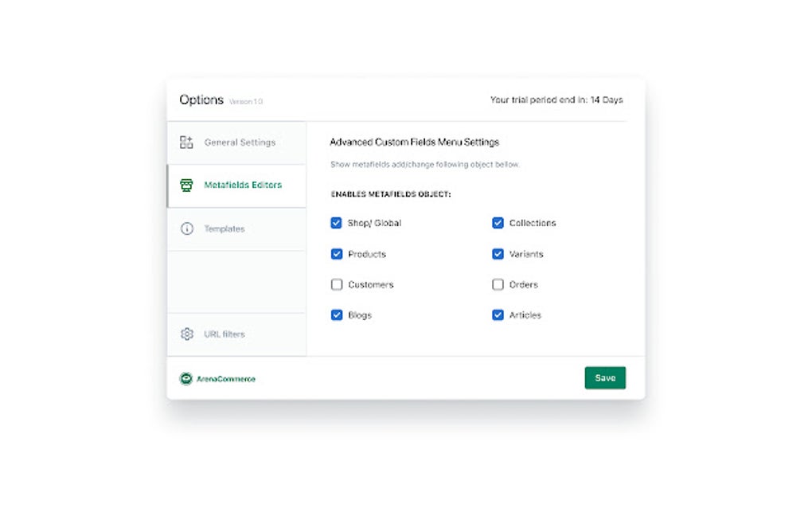
Task: Switch to the Templates tab
Action: (x=224, y=229)
